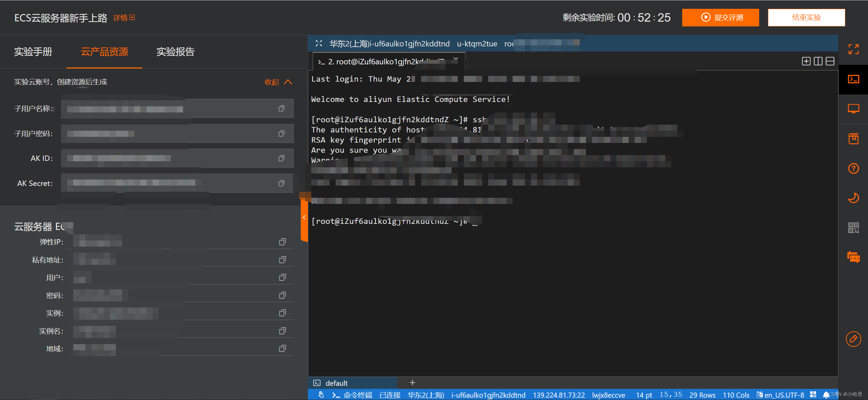Image resolution: width=868 pixels, height=400 pixels.
Task: Click the AK Secret input field
Action: [x=177, y=183]
